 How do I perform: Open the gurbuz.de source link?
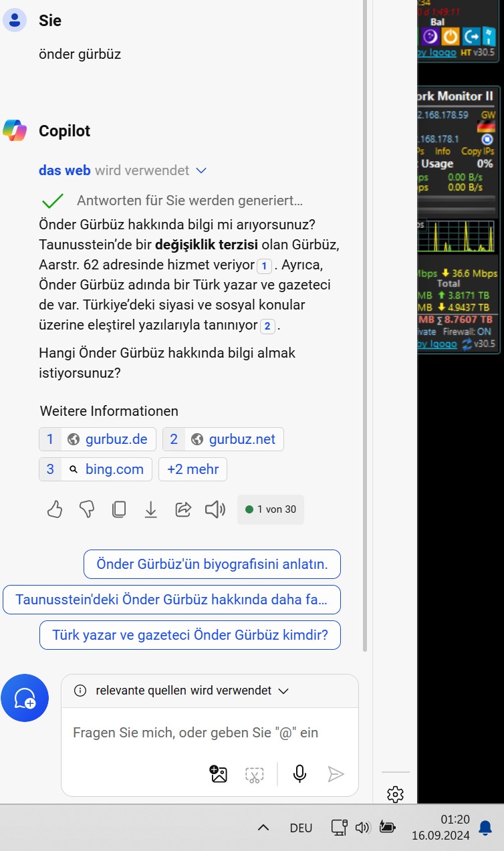(98, 439)
